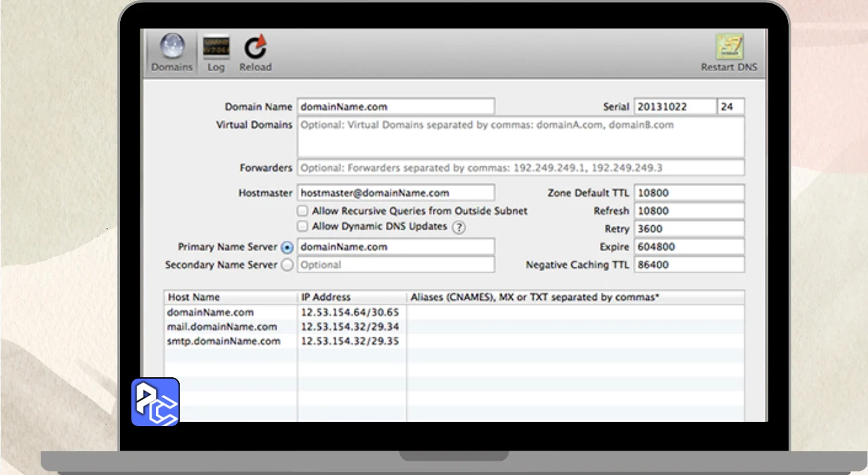
Task: Open the Domains toolbar icon
Action: pos(172,47)
